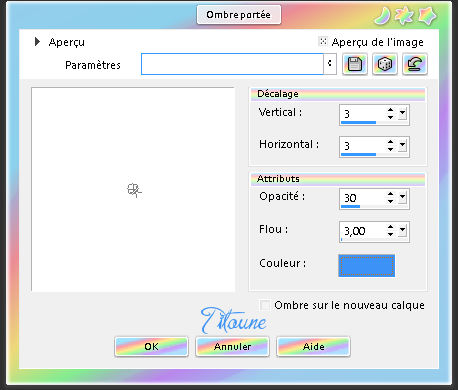Click the Horizontal value field showing 3
The width and height of the screenshot is (458, 390).
click(363, 146)
